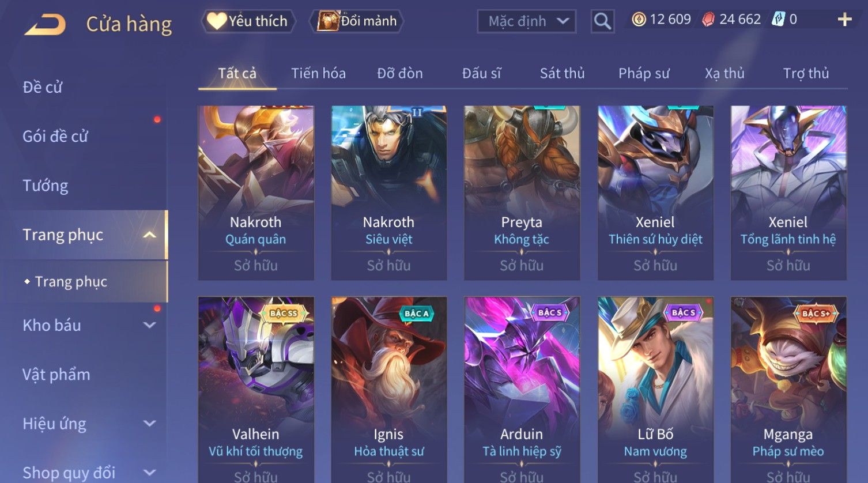Switch to the Pháp sư tab

pyautogui.click(x=644, y=73)
